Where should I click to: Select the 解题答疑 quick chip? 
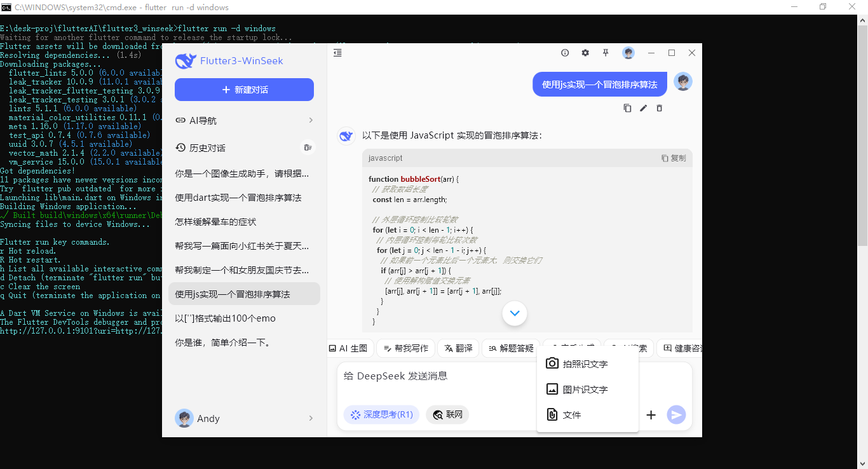(510, 348)
